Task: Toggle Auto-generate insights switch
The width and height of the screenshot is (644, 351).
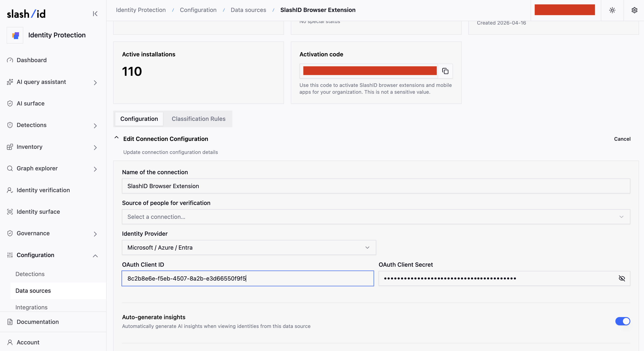Action: coord(622,321)
